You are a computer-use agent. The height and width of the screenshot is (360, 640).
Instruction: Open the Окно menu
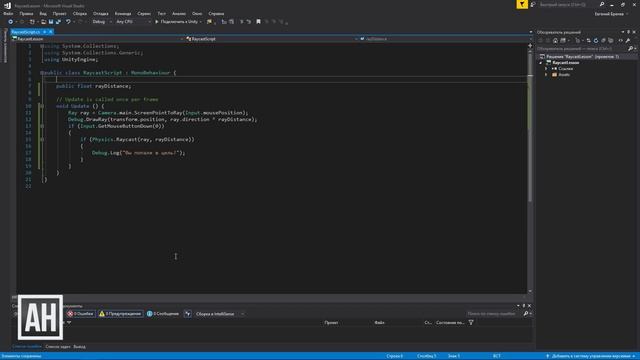[x=197, y=13]
